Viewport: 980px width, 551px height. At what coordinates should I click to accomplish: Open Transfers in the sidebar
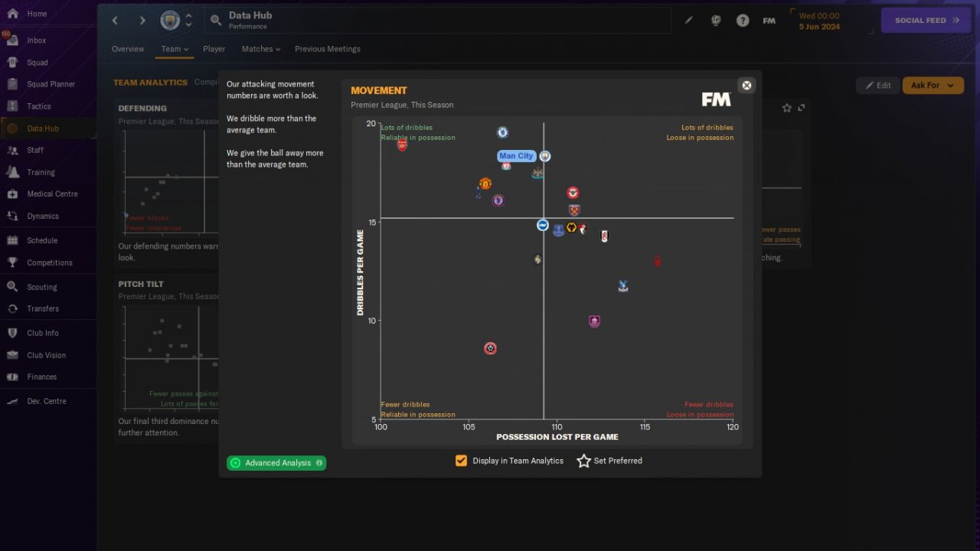click(43, 308)
